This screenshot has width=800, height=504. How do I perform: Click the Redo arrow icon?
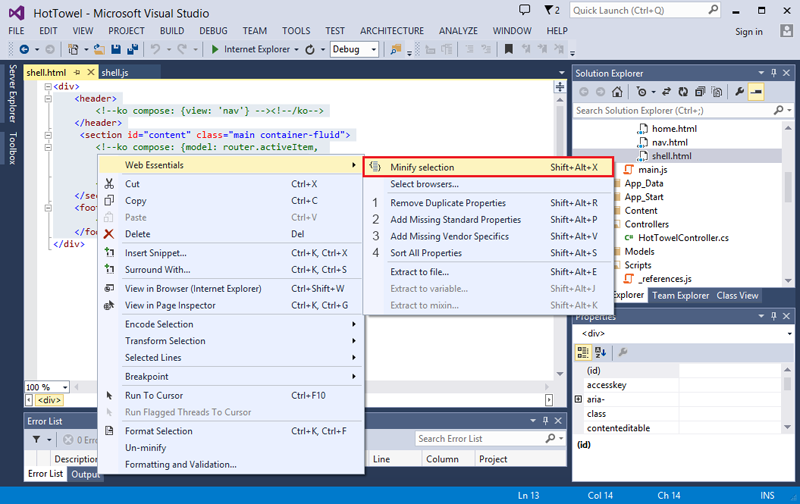(x=182, y=49)
